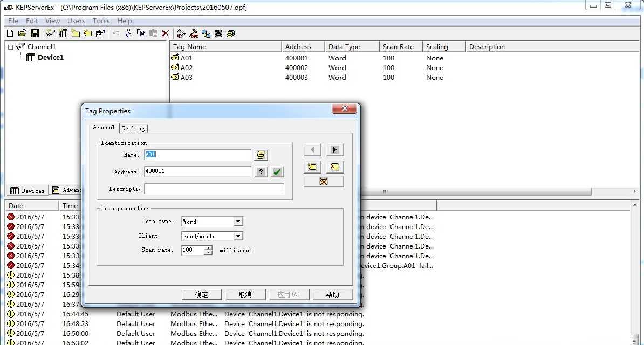
Task: Click the blue arrows toolbar icon
Action: [206, 33]
